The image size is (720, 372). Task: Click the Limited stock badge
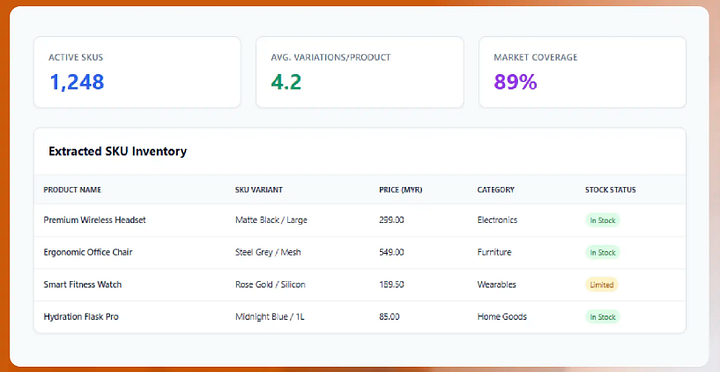pyautogui.click(x=602, y=285)
